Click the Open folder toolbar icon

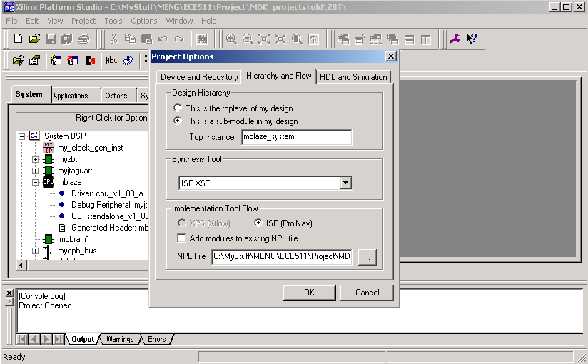pos(34,39)
